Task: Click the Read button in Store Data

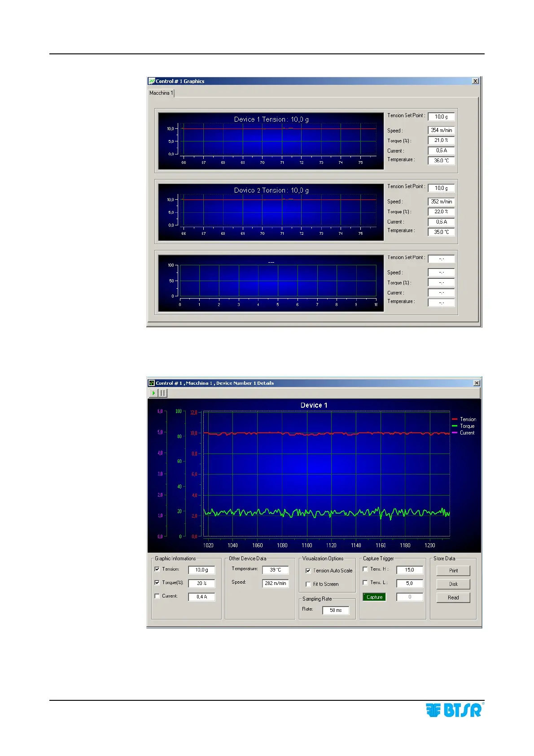Action: coord(453,598)
